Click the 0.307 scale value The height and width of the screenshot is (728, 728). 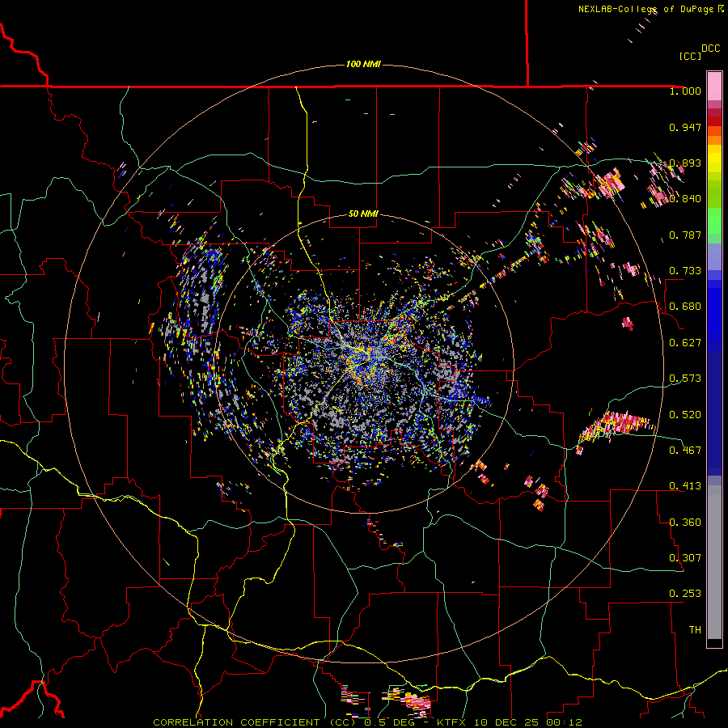[x=685, y=558]
